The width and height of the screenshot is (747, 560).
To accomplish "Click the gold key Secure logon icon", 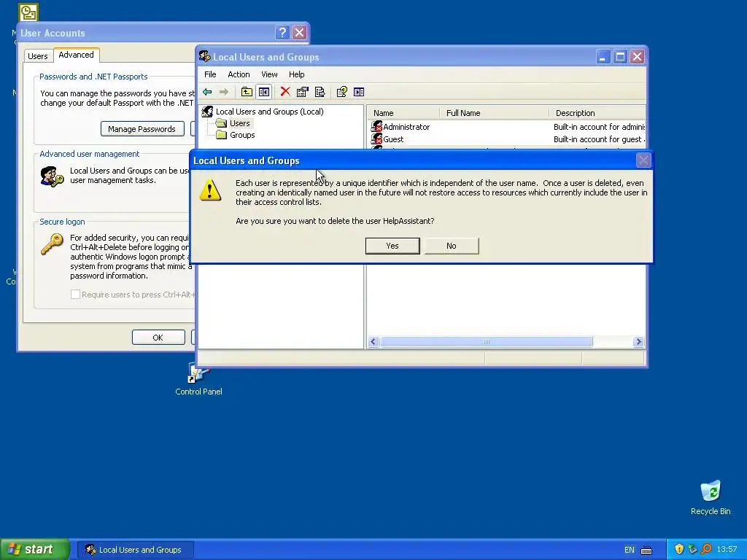I will point(52,244).
